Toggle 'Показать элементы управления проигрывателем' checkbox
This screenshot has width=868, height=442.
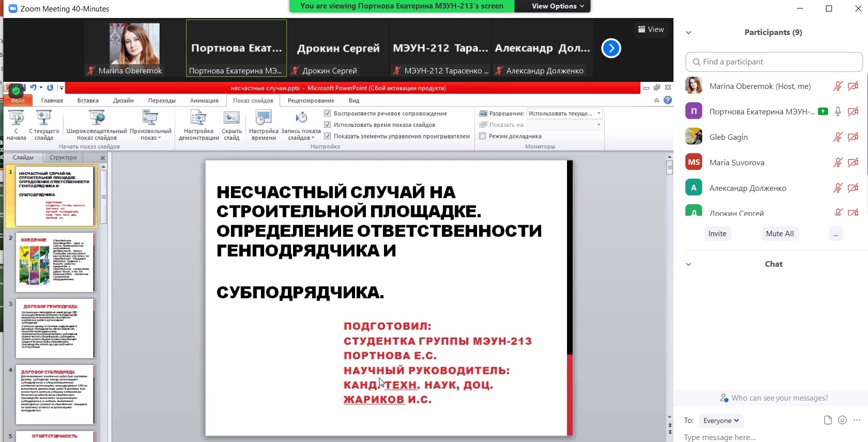click(x=327, y=136)
